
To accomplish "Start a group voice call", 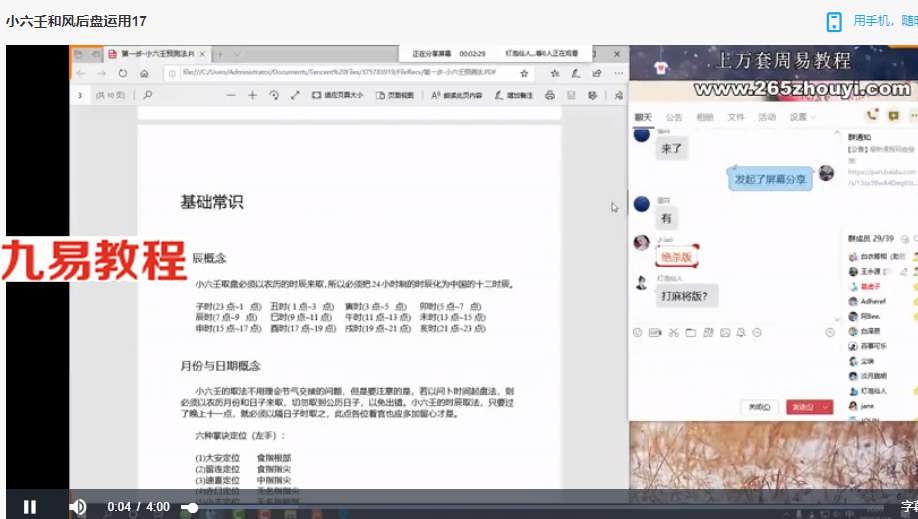I will click(872, 115).
